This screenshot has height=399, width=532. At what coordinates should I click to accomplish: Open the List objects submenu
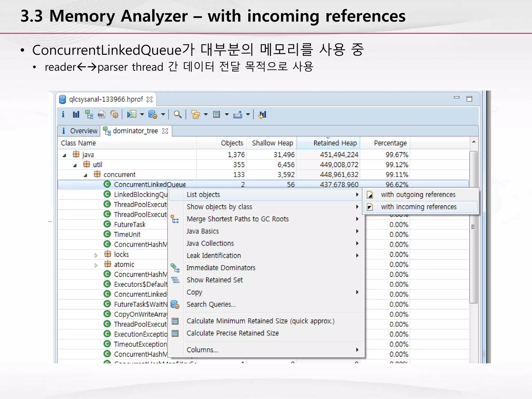266,195
